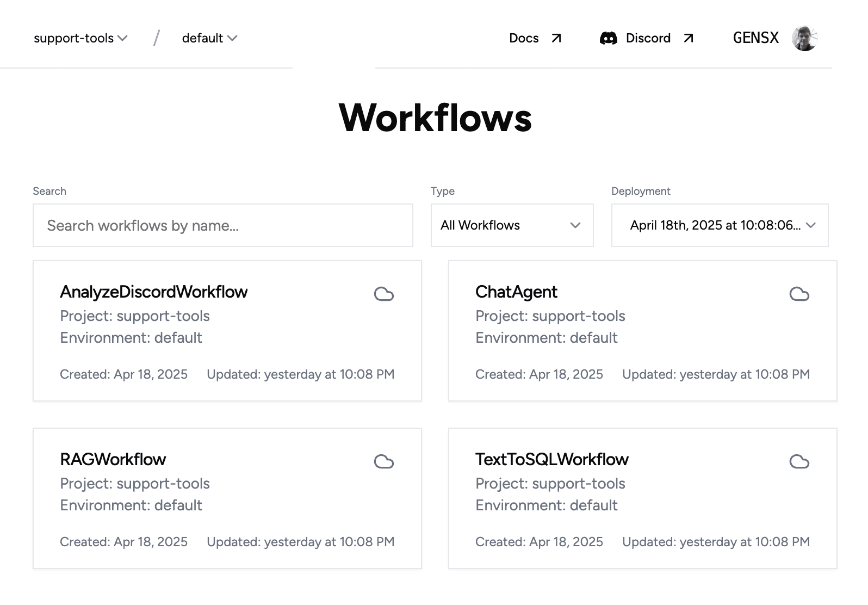The width and height of the screenshot is (868, 605).
Task: Click Created: Apr 18, 2025 on AnalyzeDiscordWorkflow card
Action: pyautogui.click(x=123, y=374)
